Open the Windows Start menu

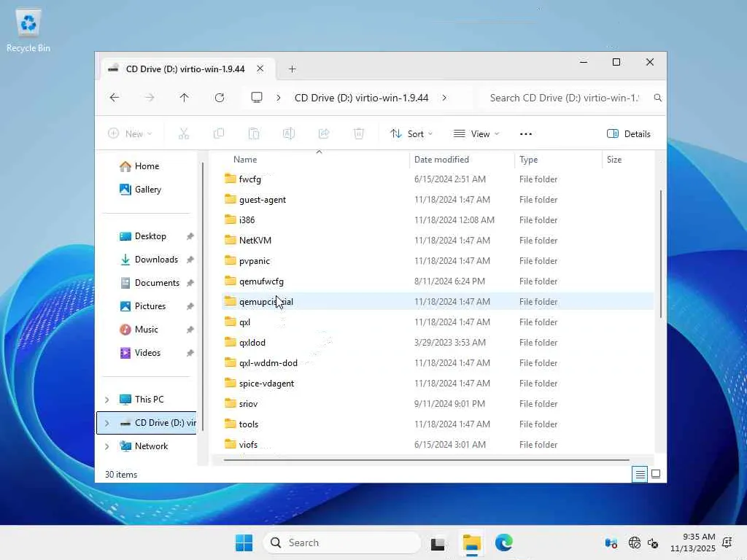pyautogui.click(x=244, y=542)
